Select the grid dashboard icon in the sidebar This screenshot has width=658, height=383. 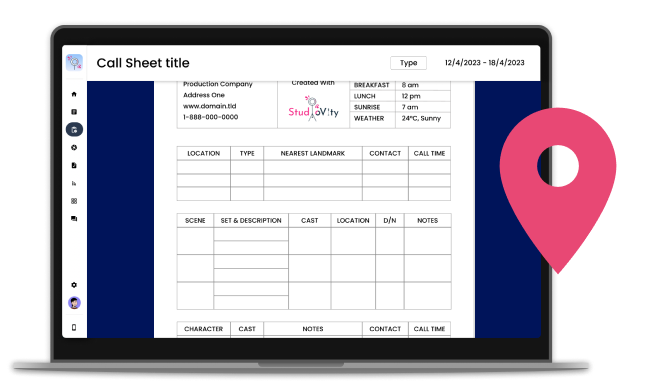click(74, 201)
